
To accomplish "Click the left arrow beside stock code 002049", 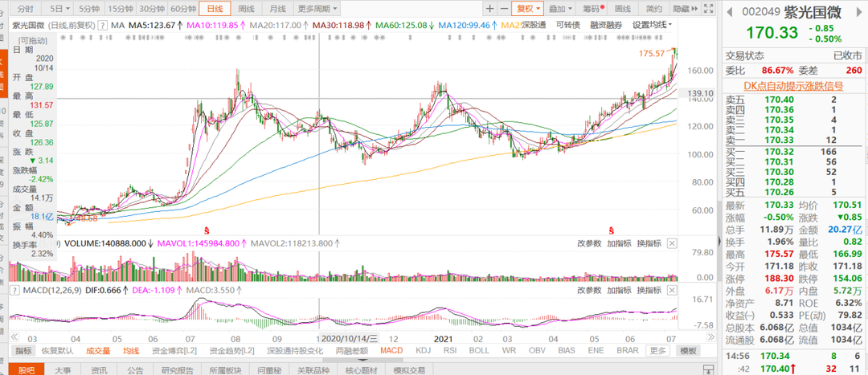I will pyautogui.click(x=730, y=11).
